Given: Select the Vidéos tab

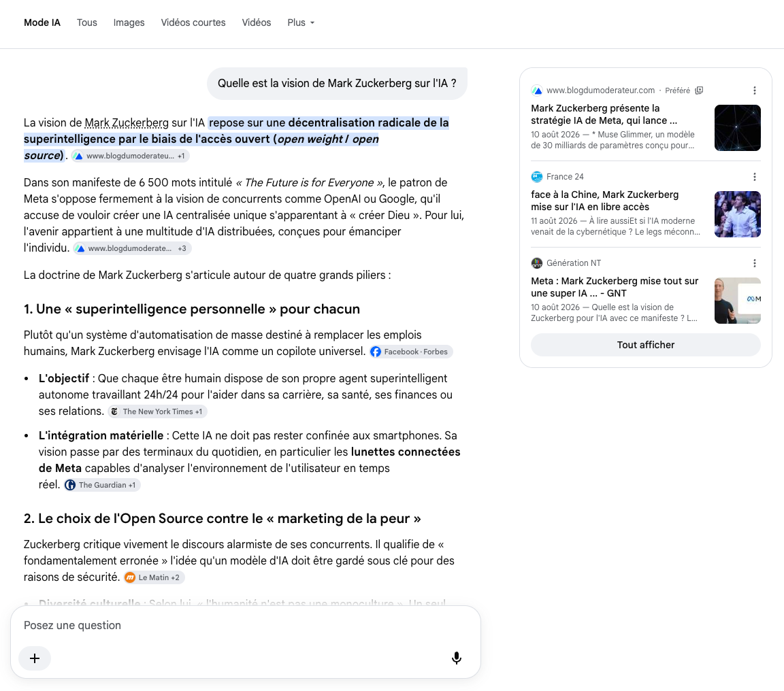Looking at the screenshot, I should click(257, 22).
